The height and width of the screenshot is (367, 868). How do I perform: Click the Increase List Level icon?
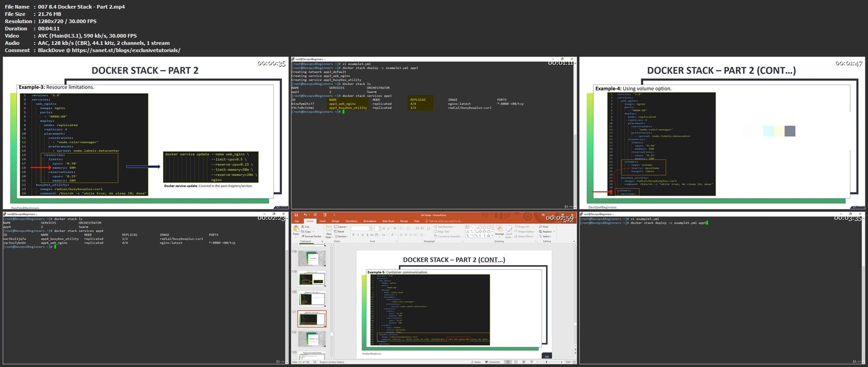(422, 228)
